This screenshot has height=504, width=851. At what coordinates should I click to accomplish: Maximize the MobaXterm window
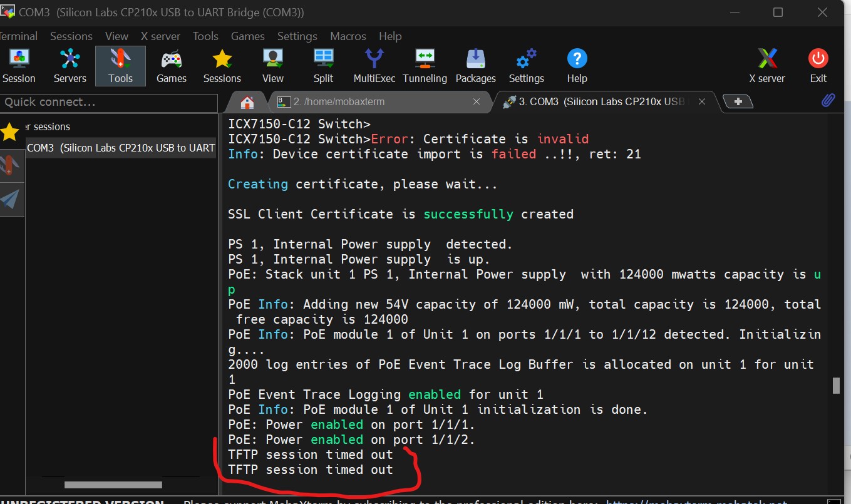coord(778,12)
